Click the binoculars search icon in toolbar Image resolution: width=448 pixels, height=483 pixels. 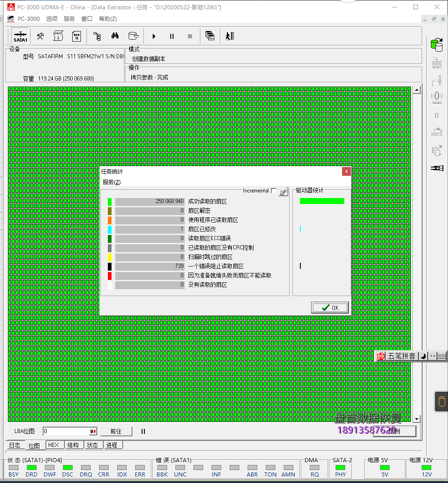click(115, 36)
